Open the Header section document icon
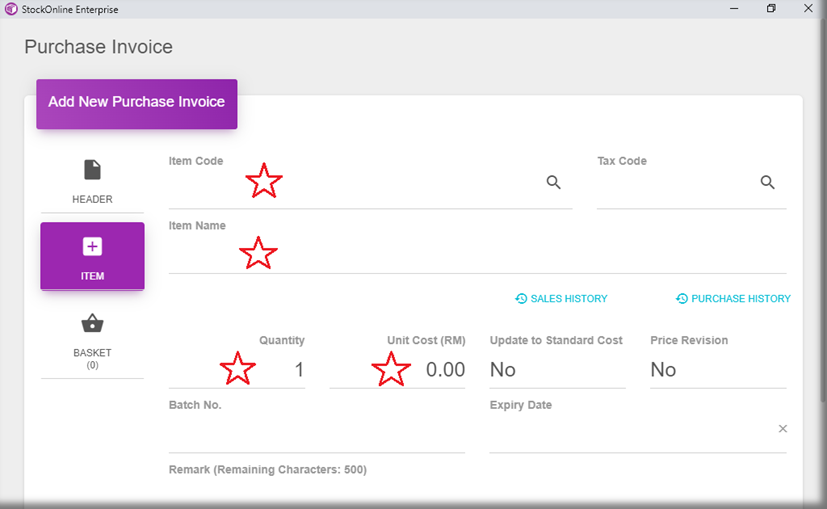Screen dimensions: 827x509 [92, 170]
